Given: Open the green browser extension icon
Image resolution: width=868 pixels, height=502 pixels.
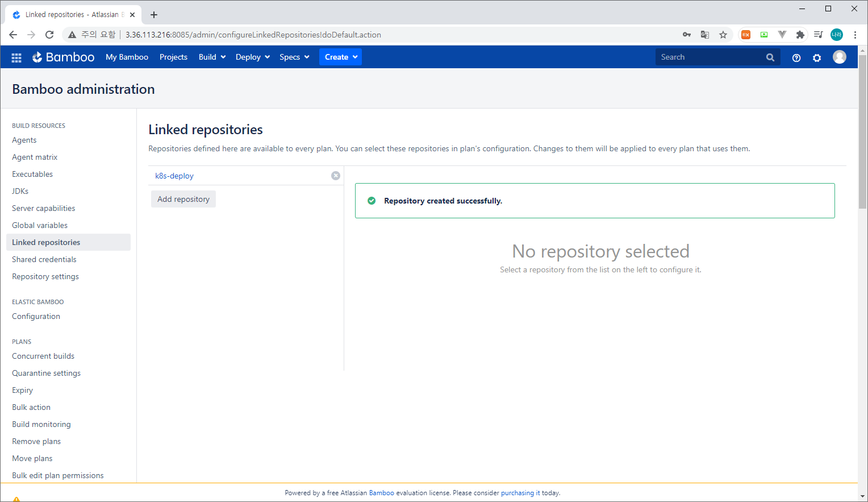Looking at the screenshot, I should coord(764,35).
